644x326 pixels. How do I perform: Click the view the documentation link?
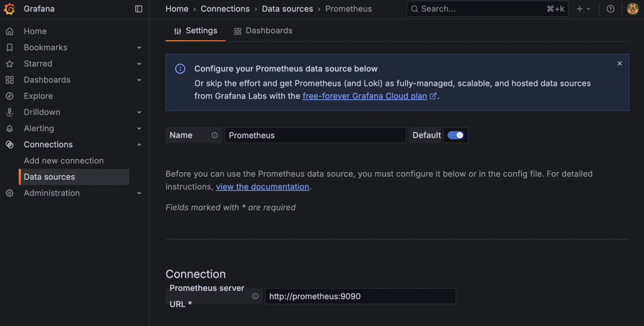tap(262, 187)
